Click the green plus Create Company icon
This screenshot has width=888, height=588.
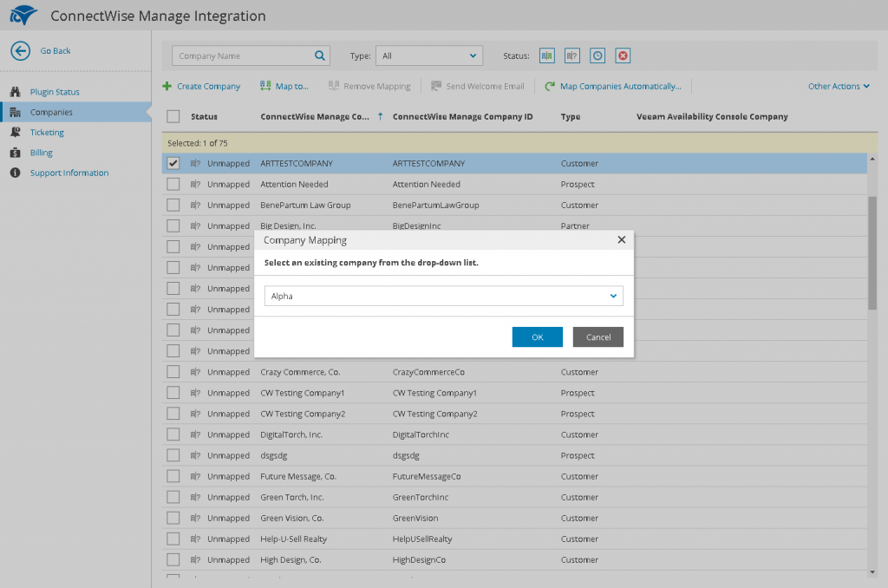(x=167, y=86)
